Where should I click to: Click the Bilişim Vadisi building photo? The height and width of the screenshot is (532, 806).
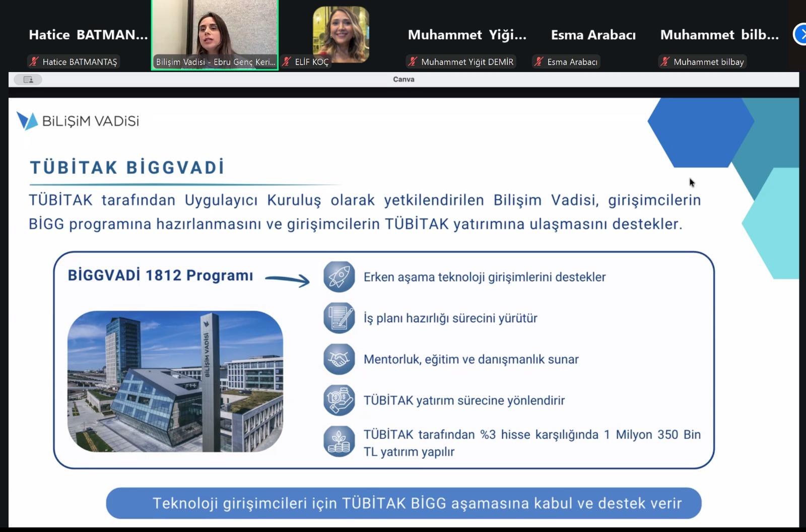point(175,381)
